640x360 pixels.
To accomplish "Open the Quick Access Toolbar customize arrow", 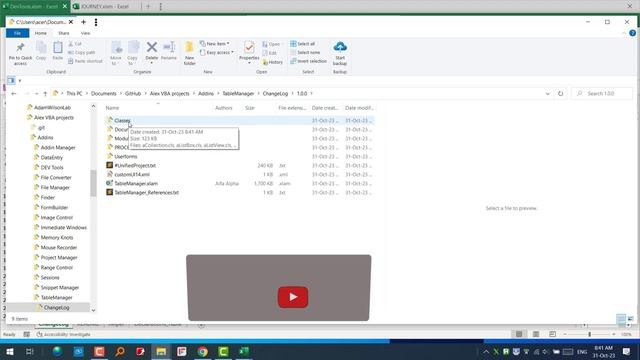I will pyautogui.click(x=20, y=80).
